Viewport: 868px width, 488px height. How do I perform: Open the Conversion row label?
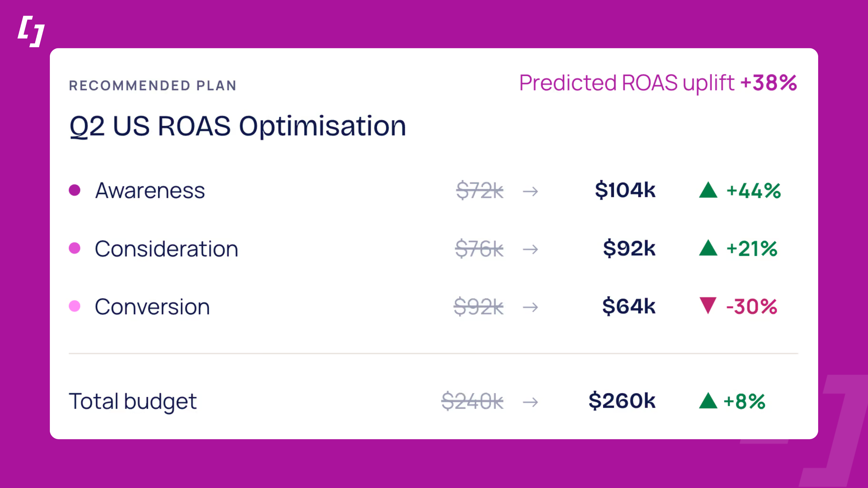[x=152, y=307]
